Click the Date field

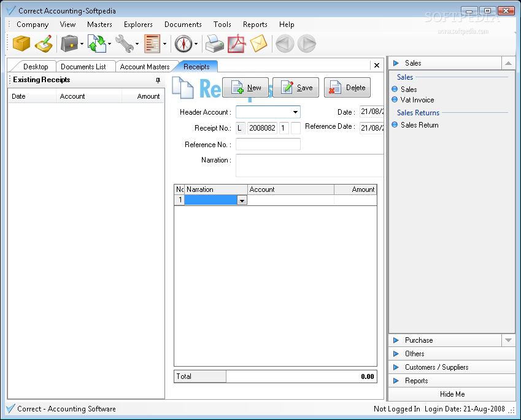click(x=372, y=112)
